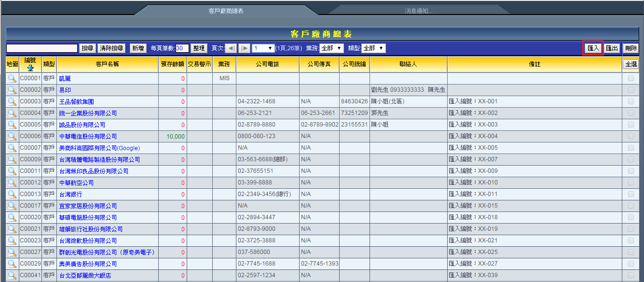Select the 客戶廠商總表 tab
The image size is (644, 282).
tap(226, 11)
